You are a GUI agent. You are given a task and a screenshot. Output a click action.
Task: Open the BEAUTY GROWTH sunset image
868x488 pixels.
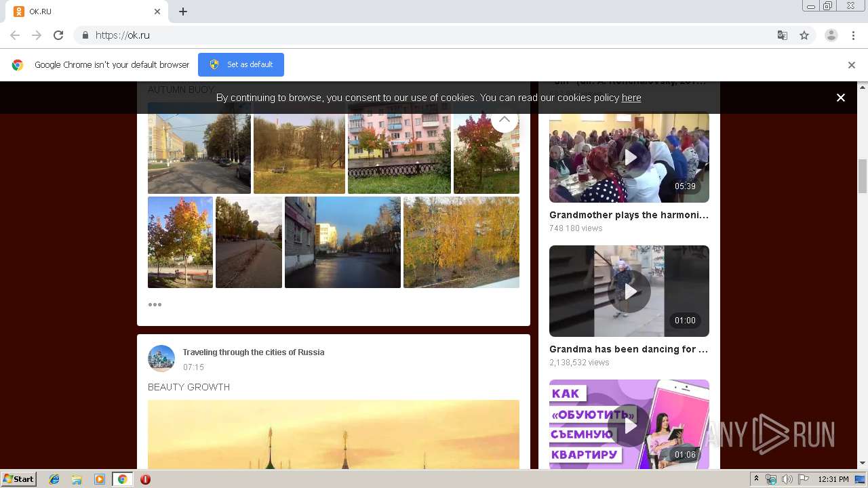(334, 434)
